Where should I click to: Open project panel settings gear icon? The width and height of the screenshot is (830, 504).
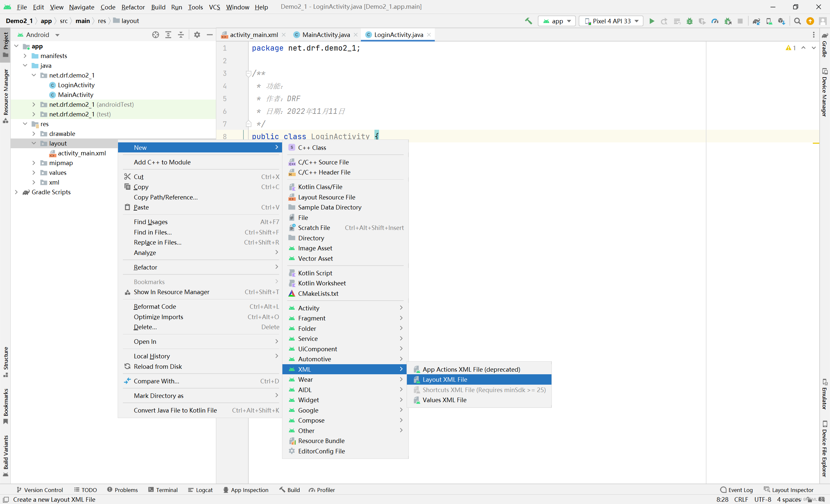(x=197, y=35)
